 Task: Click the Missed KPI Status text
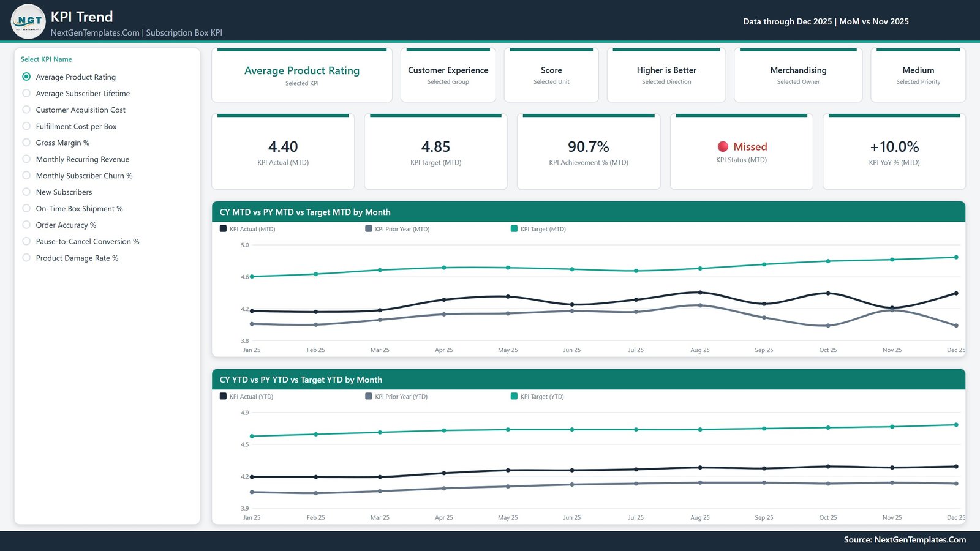[x=750, y=146]
